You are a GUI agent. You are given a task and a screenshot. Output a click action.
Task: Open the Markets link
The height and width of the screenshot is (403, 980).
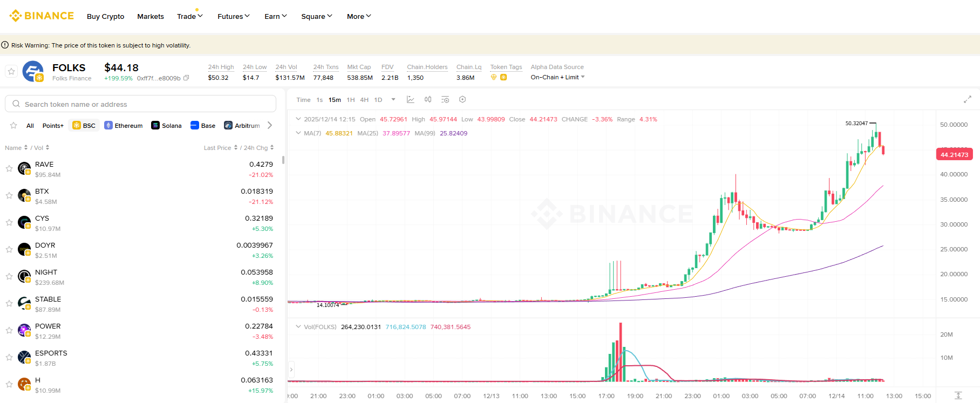151,16
